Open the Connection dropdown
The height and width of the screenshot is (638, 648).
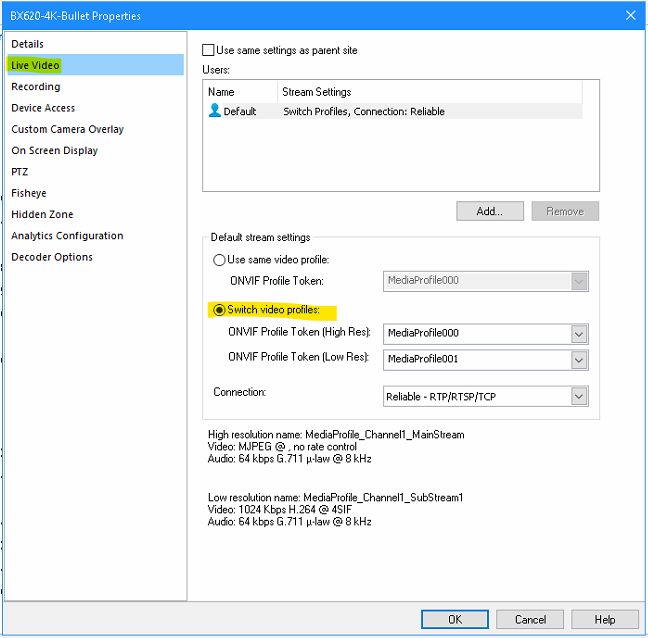579,396
